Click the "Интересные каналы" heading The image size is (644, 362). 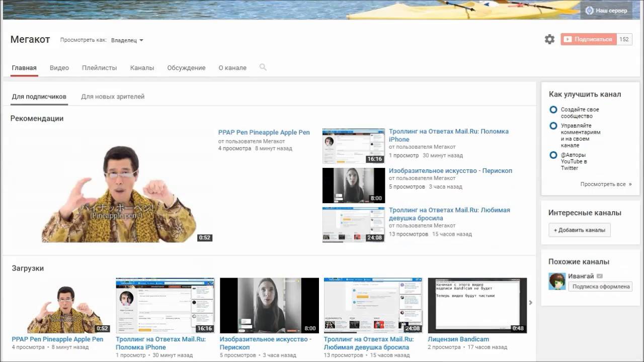(x=585, y=213)
